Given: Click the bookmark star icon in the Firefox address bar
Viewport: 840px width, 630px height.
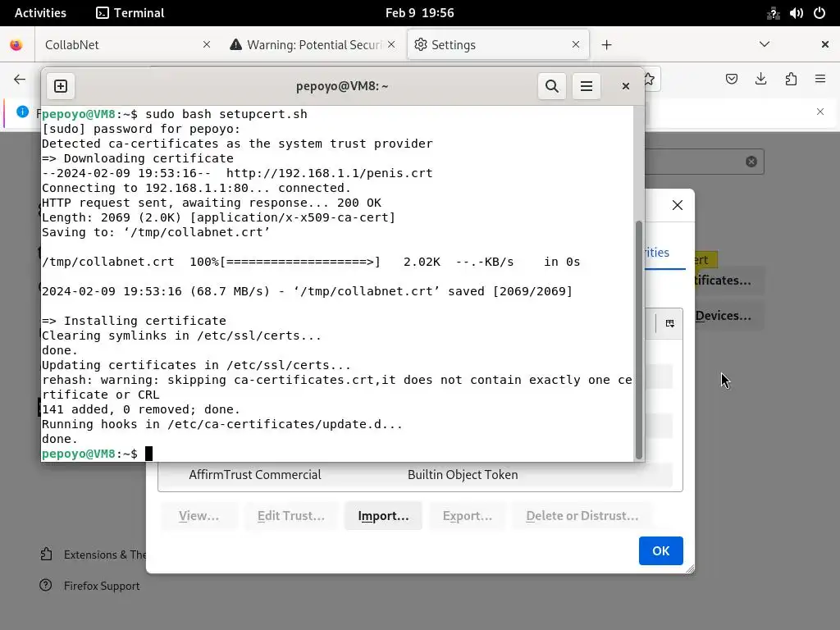Looking at the screenshot, I should click(x=650, y=80).
